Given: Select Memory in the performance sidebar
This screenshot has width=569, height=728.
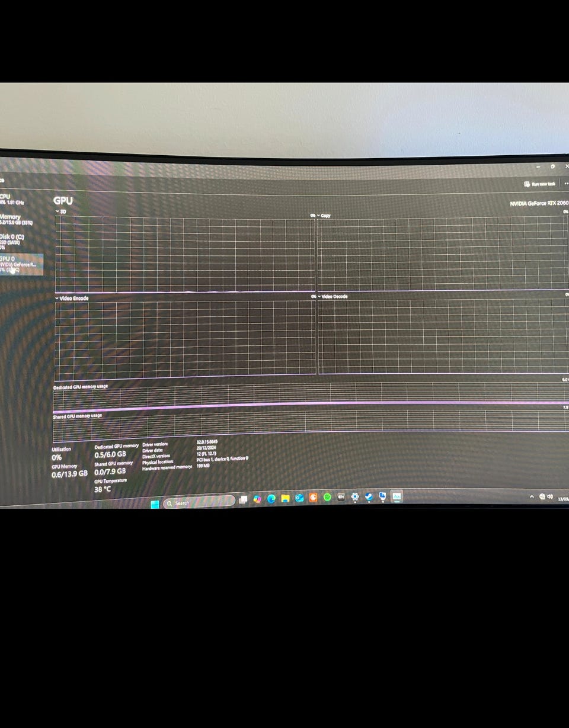Looking at the screenshot, I should coord(17,219).
